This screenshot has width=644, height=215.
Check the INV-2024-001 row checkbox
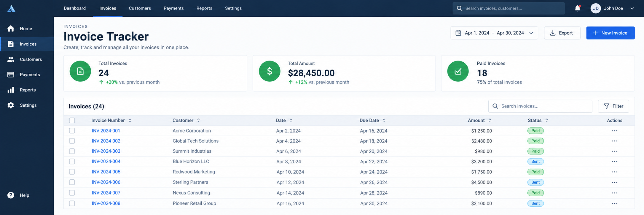(72, 131)
